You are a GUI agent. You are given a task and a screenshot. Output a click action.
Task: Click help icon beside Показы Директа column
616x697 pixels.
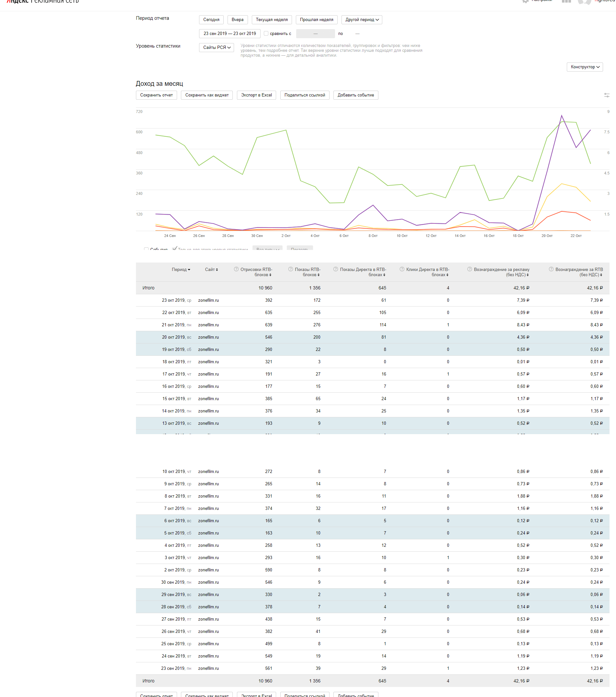335,269
